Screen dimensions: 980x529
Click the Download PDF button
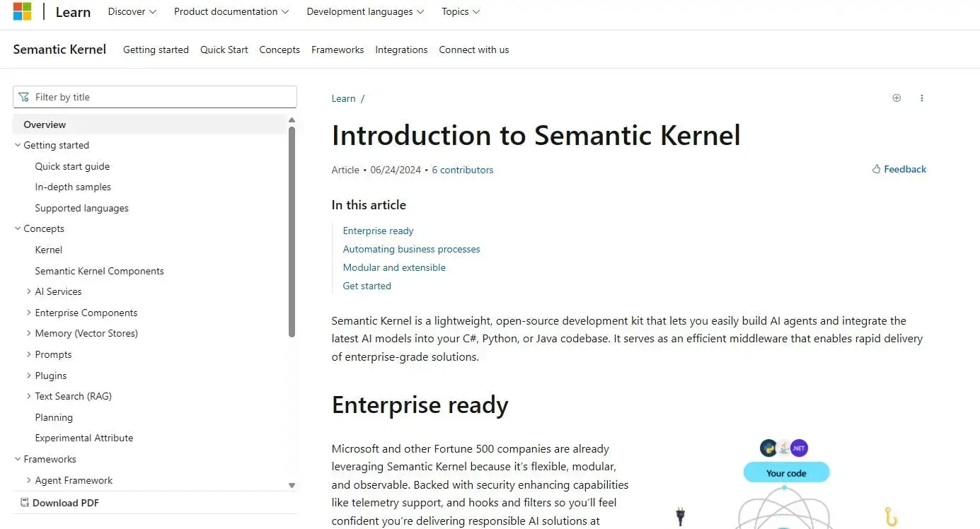coord(60,503)
